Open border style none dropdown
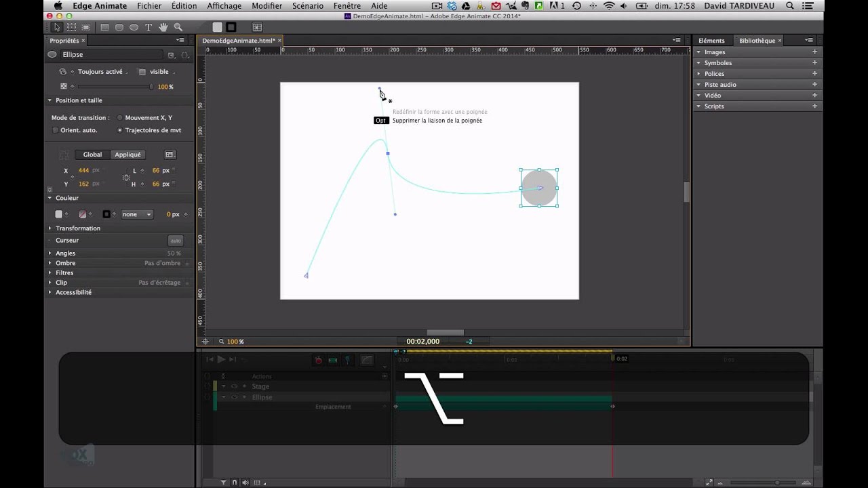Screen dimensions: 868x488 (x=137, y=214)
